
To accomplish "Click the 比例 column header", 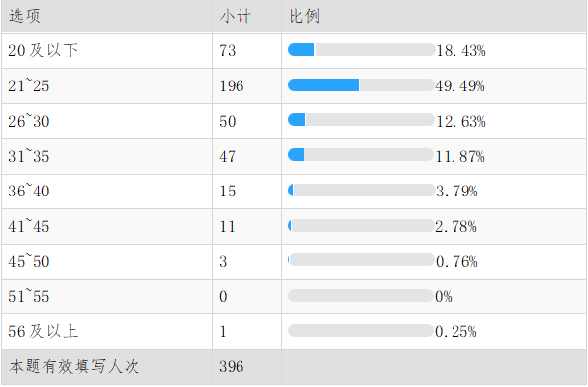I will tap(304, 16).
